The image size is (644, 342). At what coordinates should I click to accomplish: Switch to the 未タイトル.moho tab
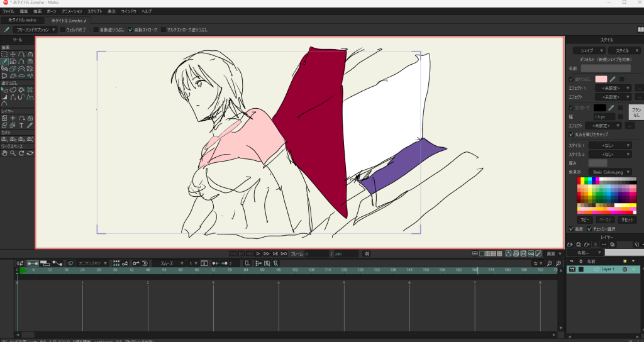coord(22,20)
